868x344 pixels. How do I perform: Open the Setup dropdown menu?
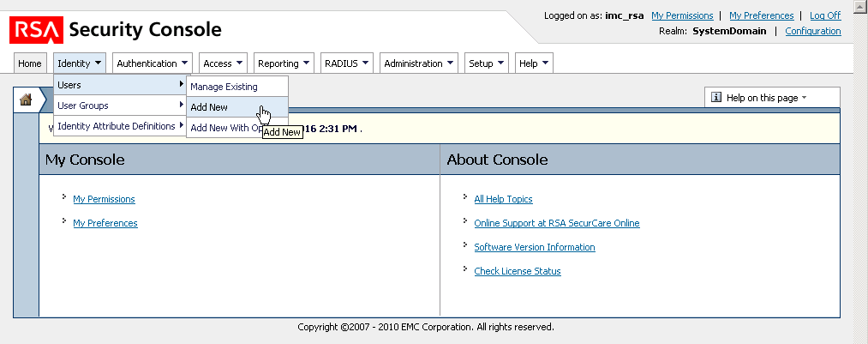(487, 63)
